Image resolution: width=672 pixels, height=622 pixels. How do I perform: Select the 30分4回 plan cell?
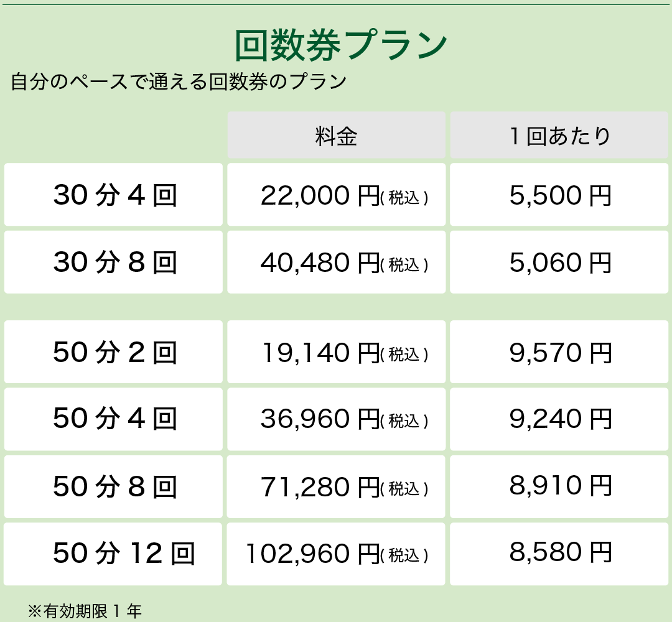click(x=114, y=195)
